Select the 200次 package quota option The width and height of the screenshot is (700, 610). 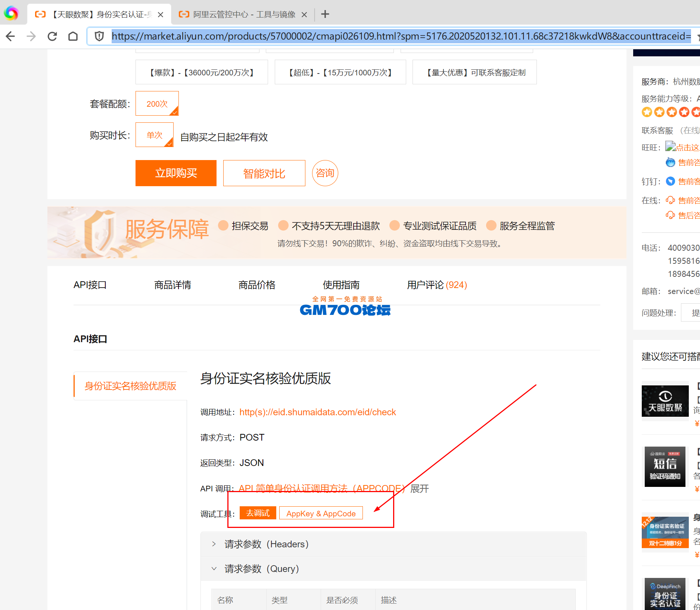tap(157, 103)
